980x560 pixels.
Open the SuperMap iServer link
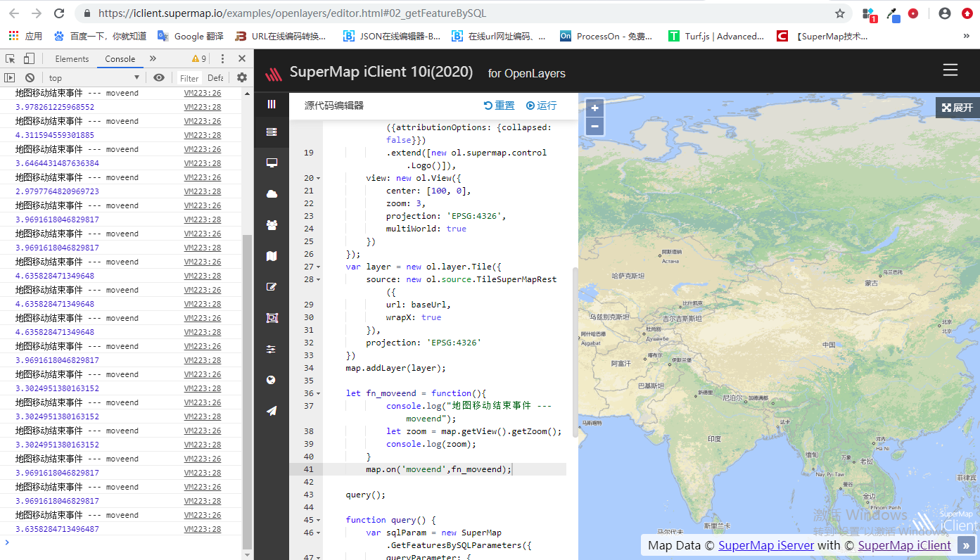pyautogui.click(x=766, y=545)
